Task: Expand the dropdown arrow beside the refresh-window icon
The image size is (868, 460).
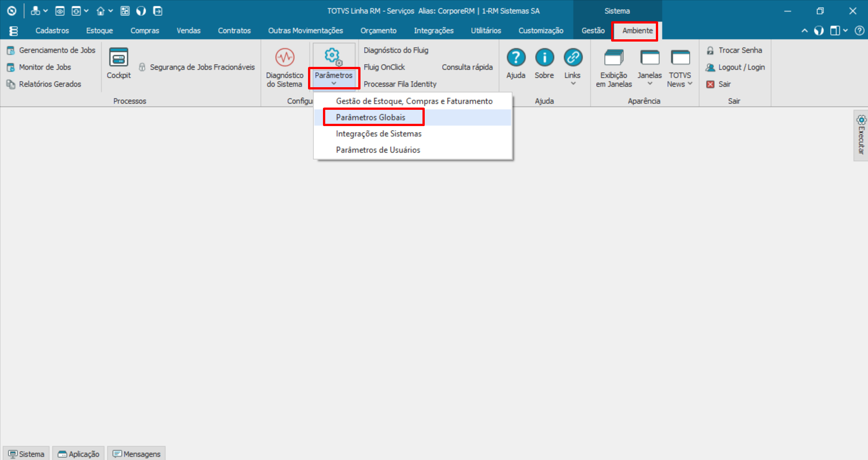Action: (86, 11)
